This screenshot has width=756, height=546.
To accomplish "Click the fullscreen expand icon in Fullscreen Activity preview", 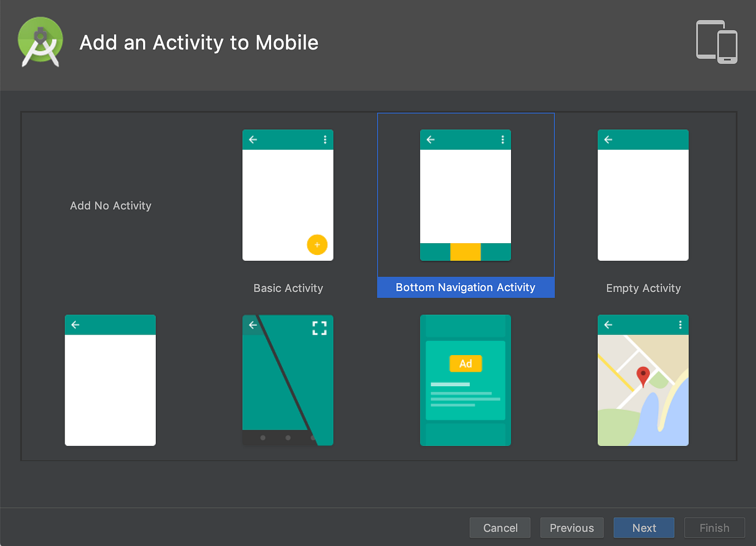I will tap(319, 328).
